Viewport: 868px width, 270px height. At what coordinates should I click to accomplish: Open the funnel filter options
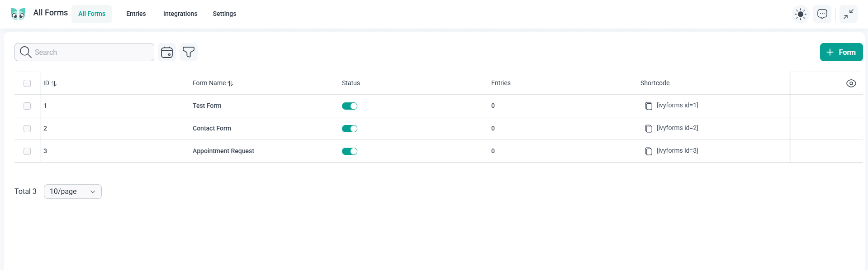pos(189,52)
